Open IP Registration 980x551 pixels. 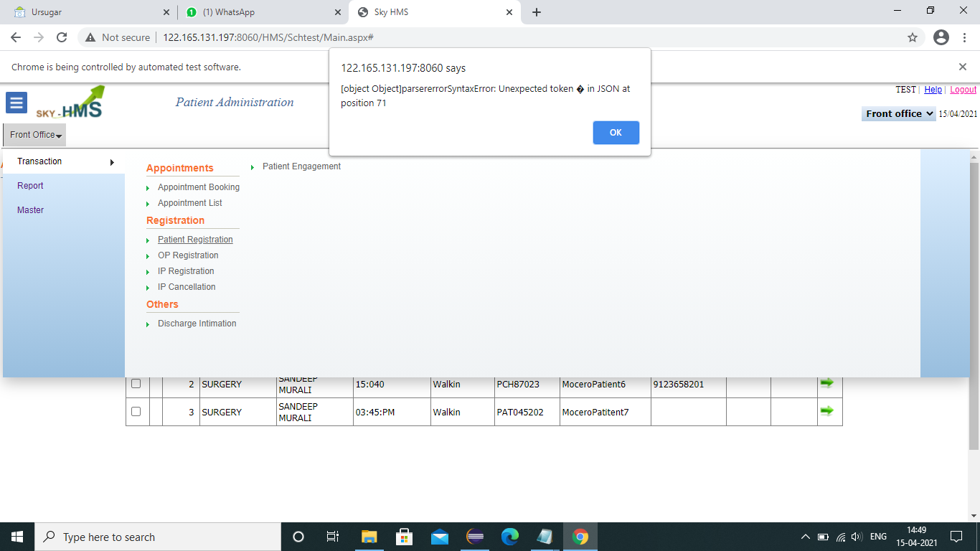coord(186,271)
